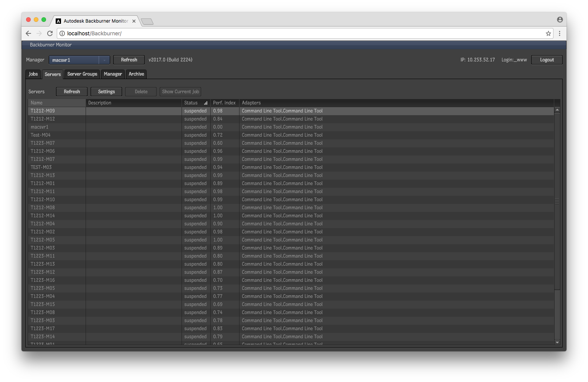The height and width of the screenshot is (382, 588).
Task: Open the Archive tab
Action: [136, 74]
